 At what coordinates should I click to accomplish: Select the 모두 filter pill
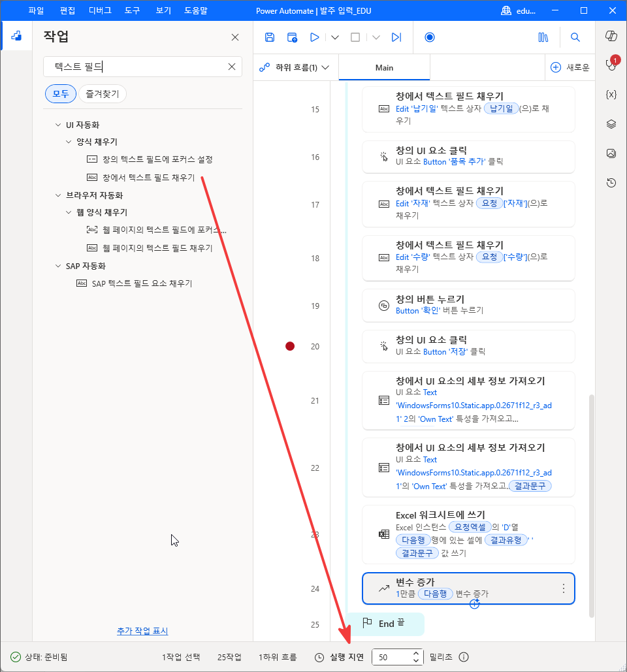[61, 94]
